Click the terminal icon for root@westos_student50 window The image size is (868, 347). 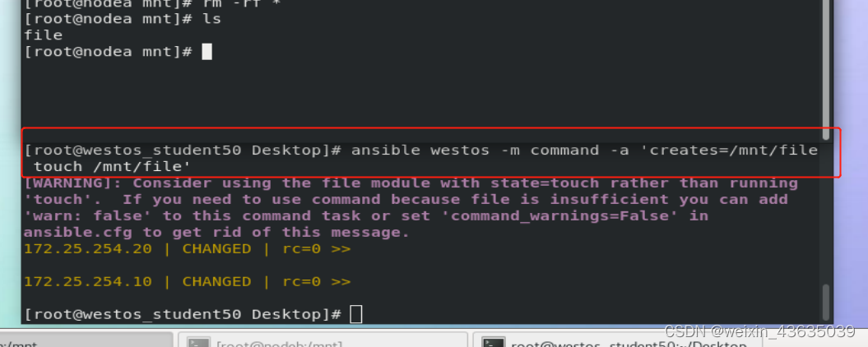(x=493, y=342)
